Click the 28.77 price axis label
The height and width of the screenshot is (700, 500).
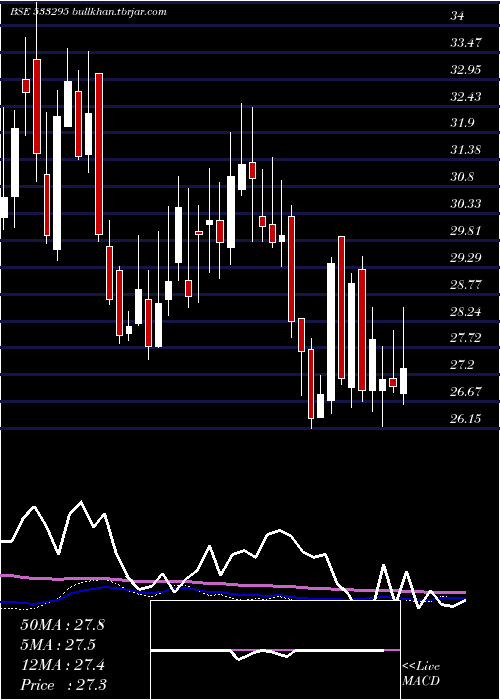466,284
